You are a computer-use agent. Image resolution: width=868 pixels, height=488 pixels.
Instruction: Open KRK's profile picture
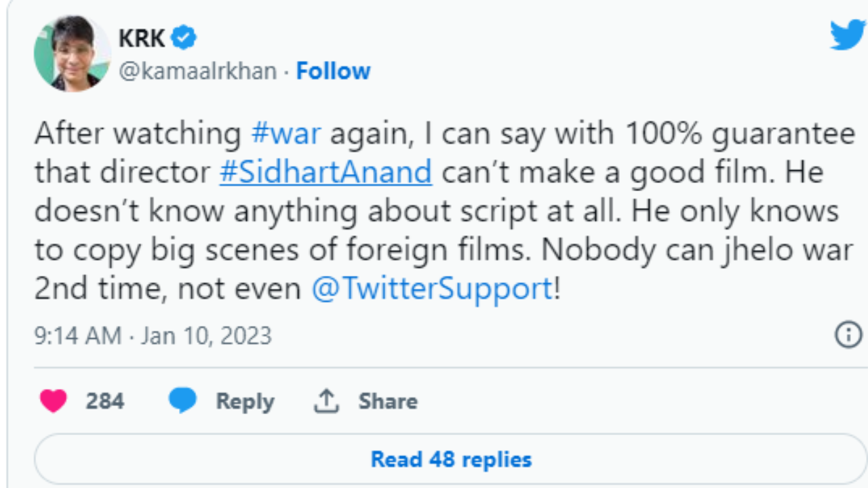click(x=72, y=54)
